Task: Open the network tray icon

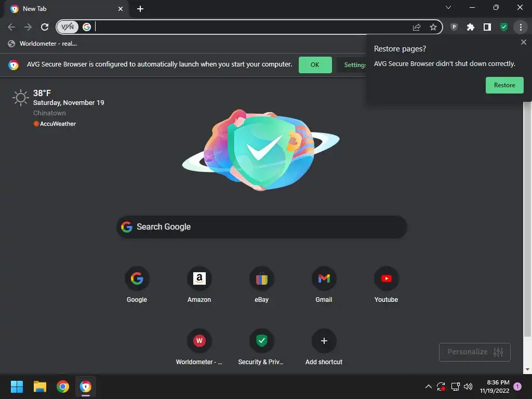Action: click(455, 387)
